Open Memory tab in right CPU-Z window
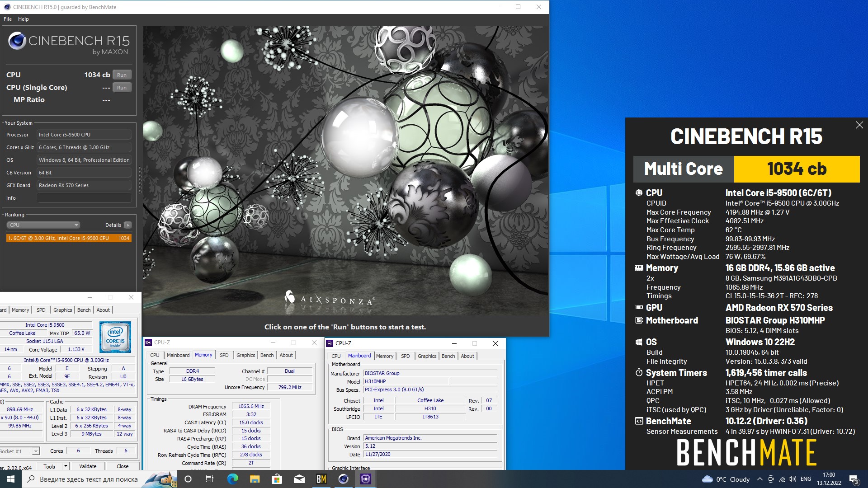The height and width of the screenshot is (488, 868). (385, 356)
